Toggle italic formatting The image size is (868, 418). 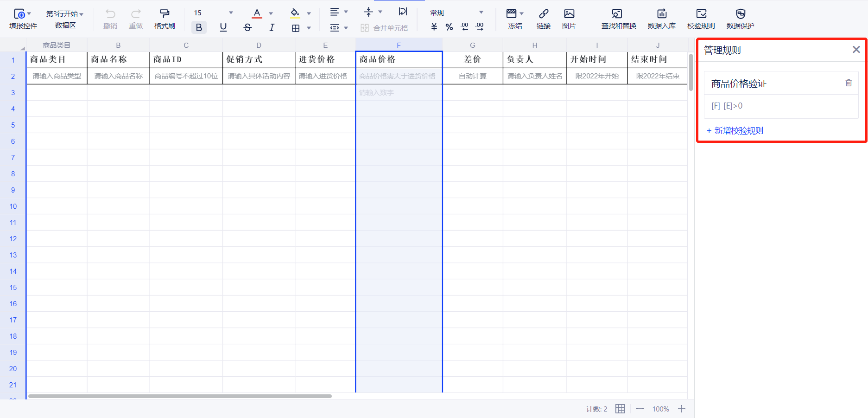click(272, 27)
